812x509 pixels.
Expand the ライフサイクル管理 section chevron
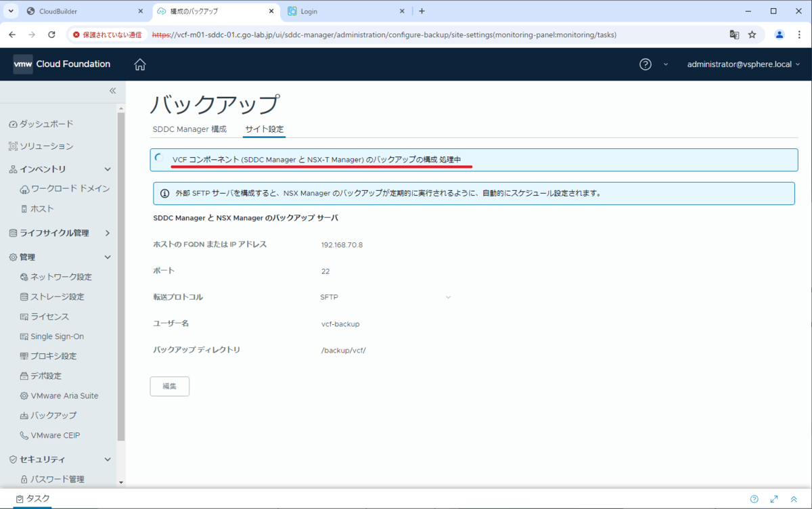[108, 233]
